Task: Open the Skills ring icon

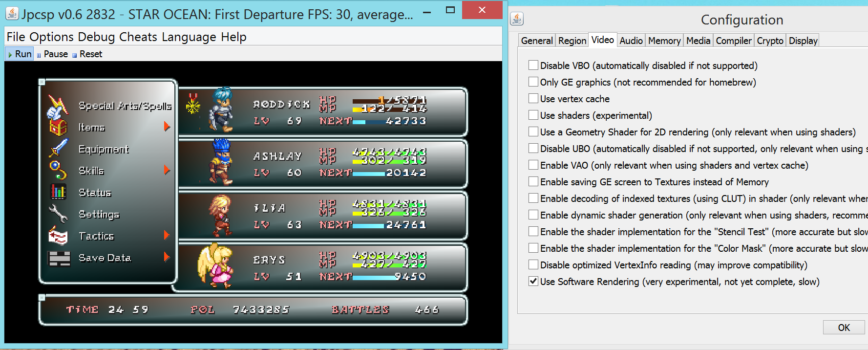Action: (58, 170)
